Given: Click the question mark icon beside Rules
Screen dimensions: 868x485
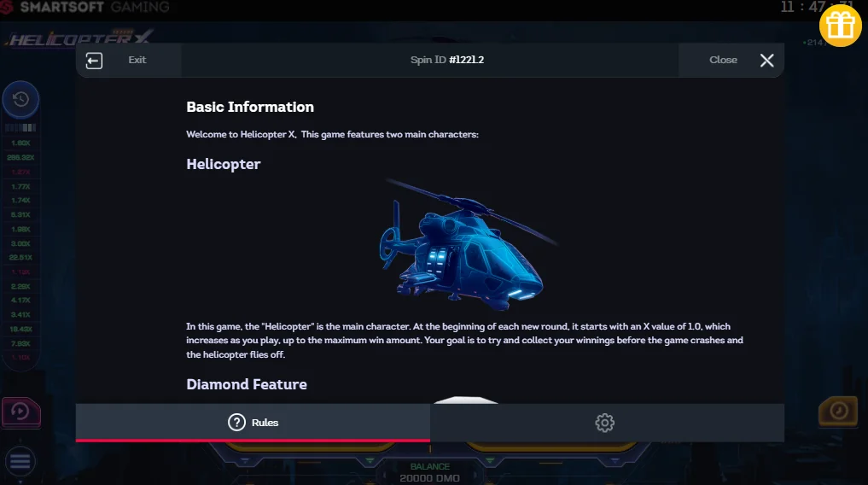Looking at the screenshot, I should tap(236, 423).
